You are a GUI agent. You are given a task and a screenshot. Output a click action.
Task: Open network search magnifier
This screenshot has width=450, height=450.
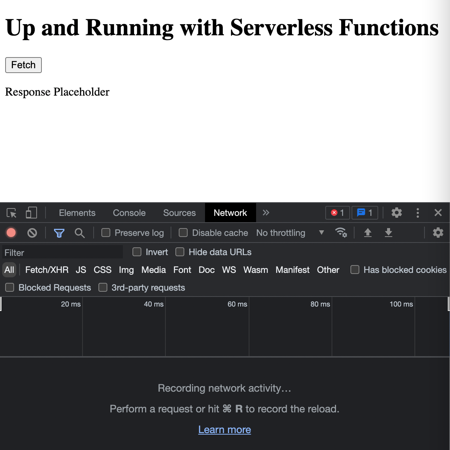pyautogui.click(x=79, y=233)
